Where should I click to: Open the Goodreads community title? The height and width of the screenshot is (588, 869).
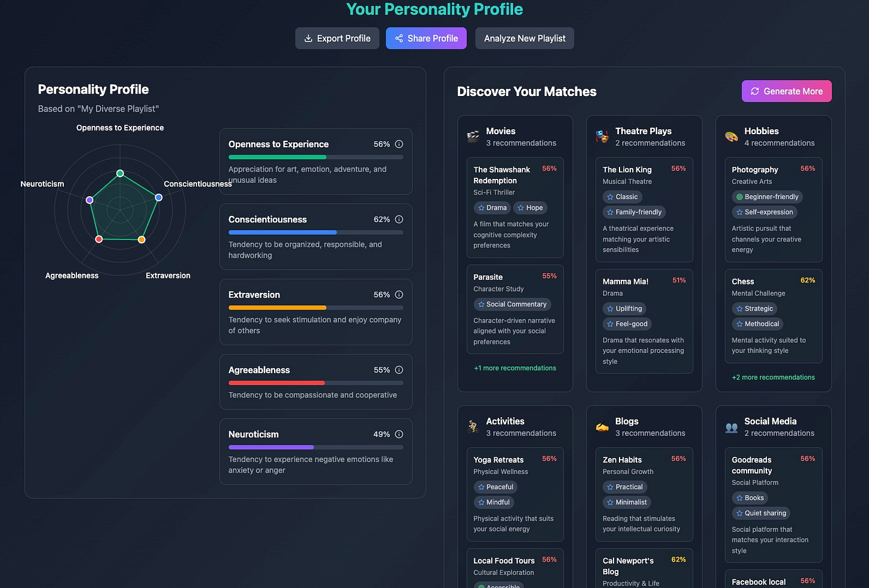click(752, 465)
